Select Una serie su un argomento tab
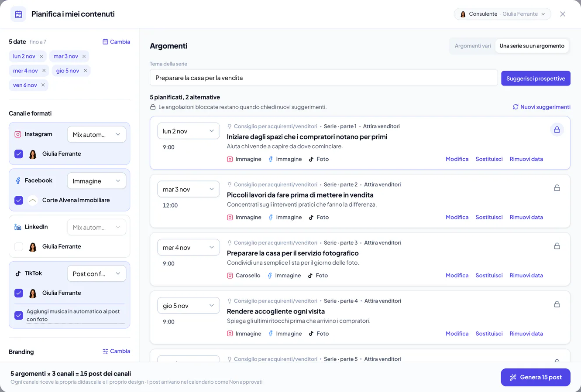The height and width of the screenshot is (392, 581). (532, 46)
